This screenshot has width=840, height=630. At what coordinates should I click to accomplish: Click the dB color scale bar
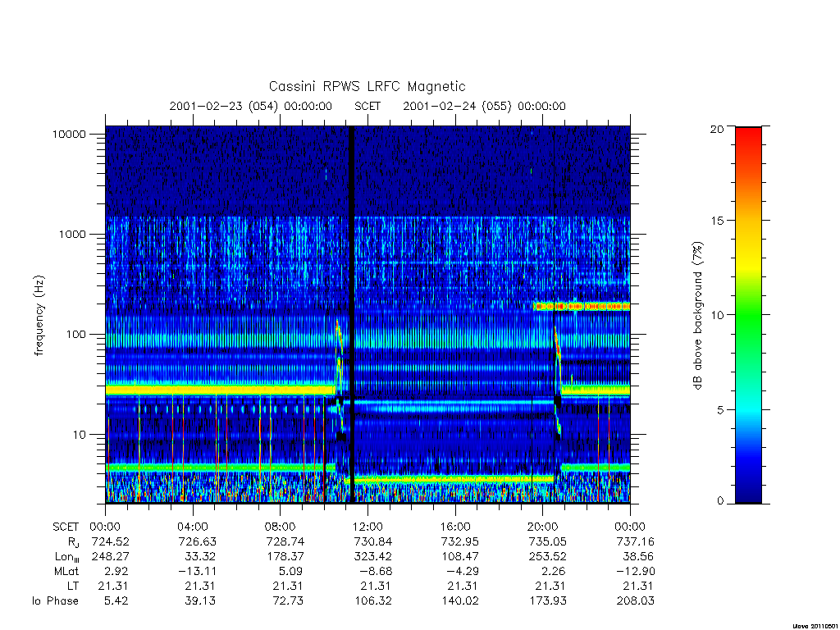(748, 315)
